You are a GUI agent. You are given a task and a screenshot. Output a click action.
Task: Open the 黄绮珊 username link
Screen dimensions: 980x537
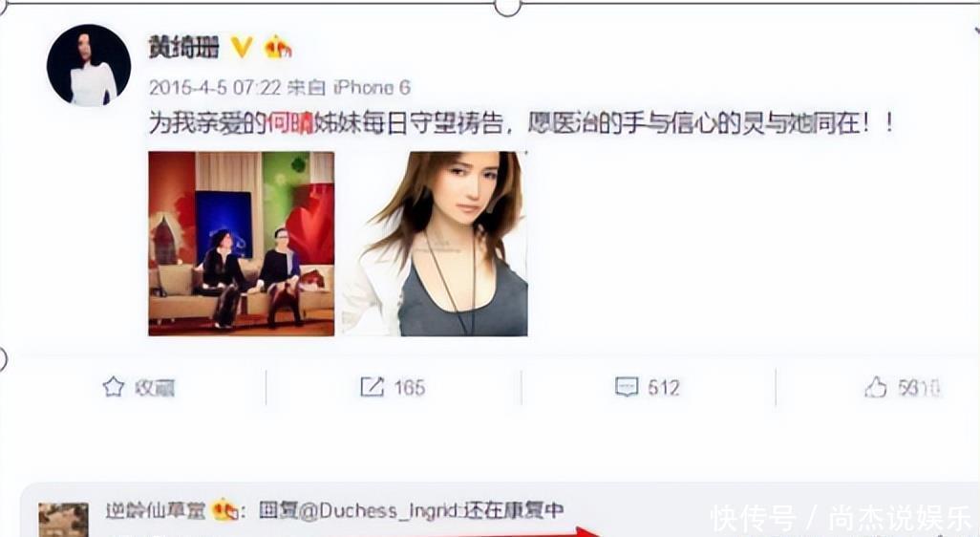coord(183,47)
